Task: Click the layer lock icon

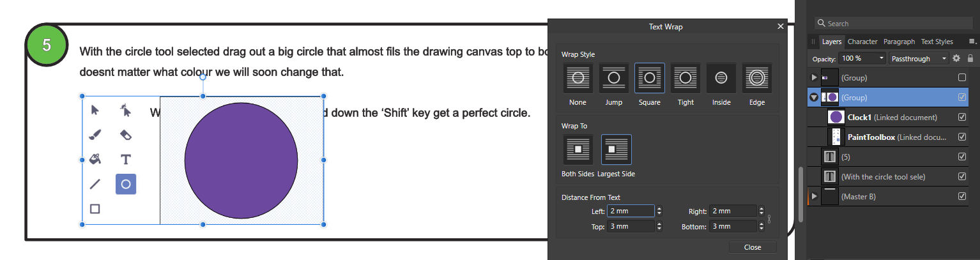Action: (970, 58)
